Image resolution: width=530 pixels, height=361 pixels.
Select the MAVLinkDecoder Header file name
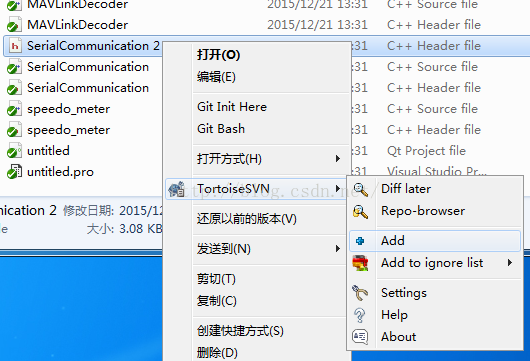(x=78, y=25)
